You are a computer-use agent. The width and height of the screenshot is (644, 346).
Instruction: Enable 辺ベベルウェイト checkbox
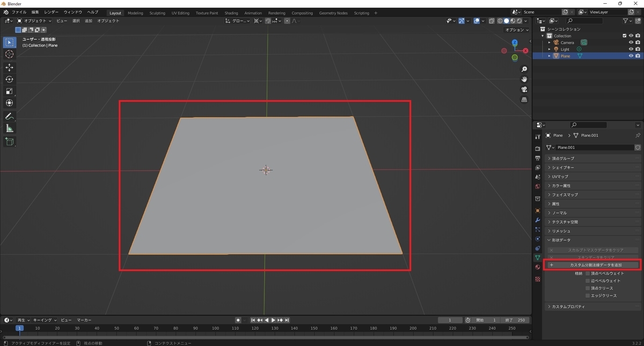[588, 281]
